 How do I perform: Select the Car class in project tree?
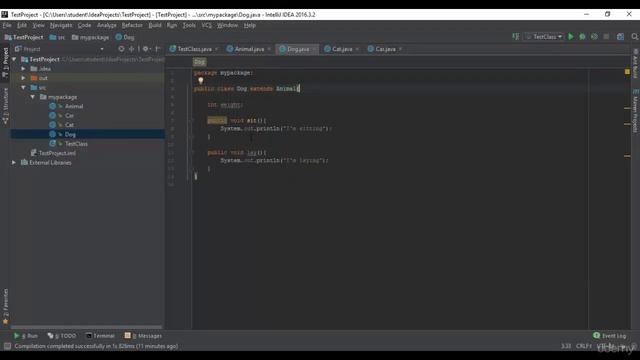point(69,116)
